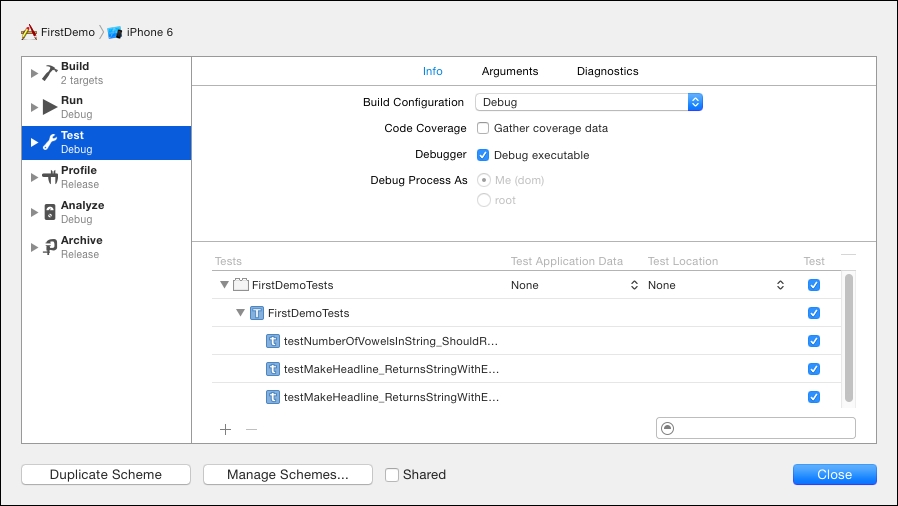
Task: Open the Build Configuration Debug dropdown
Action: pos(588,102)
